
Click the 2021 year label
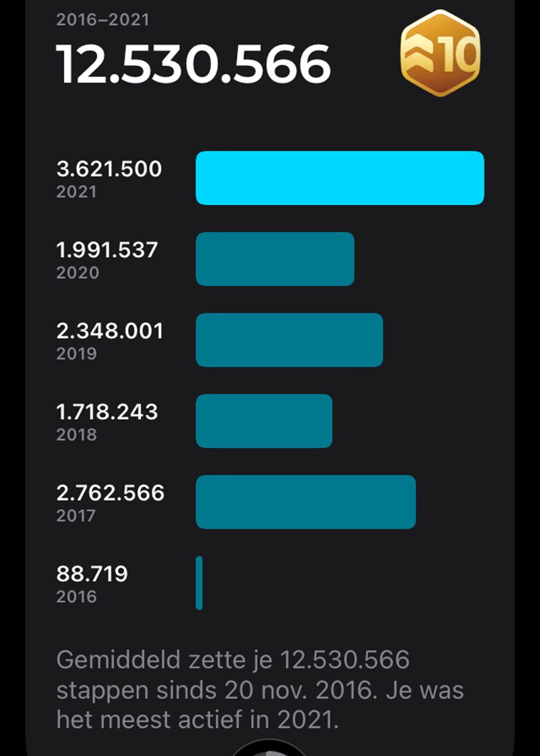76,192
